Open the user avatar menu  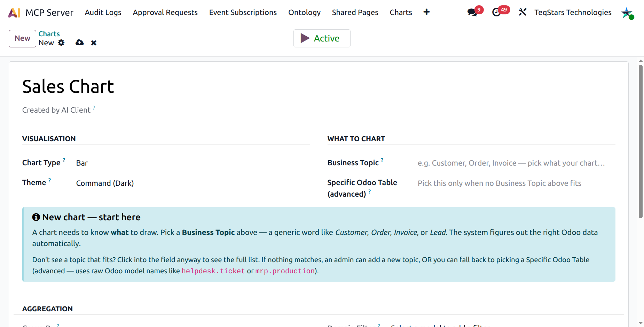point(627,13)
